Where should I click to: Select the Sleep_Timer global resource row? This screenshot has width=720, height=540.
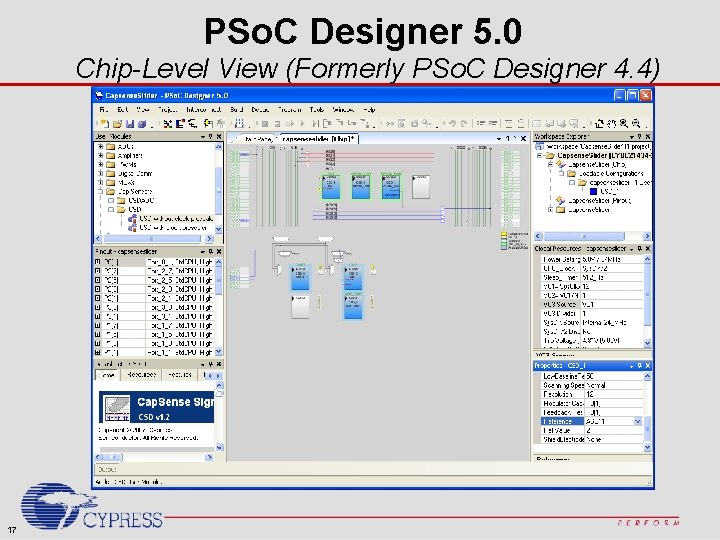tap(591, 277)
